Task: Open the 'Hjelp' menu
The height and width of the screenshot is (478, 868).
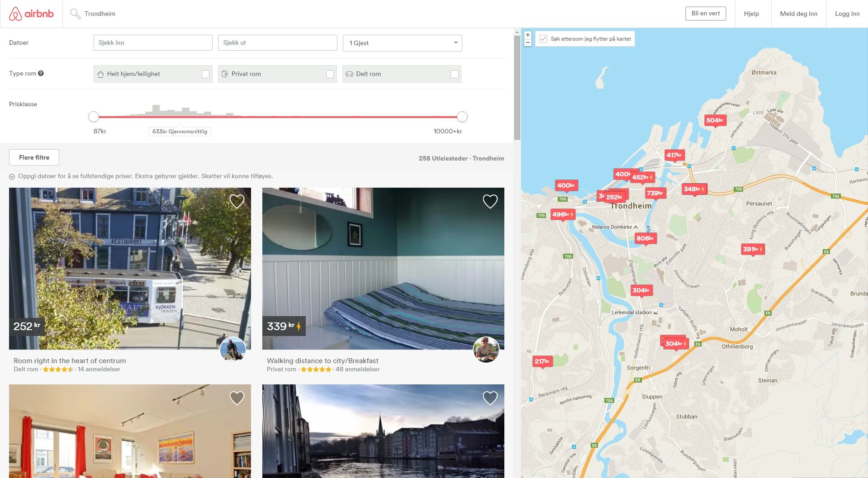Action: [x=751, y=14]
